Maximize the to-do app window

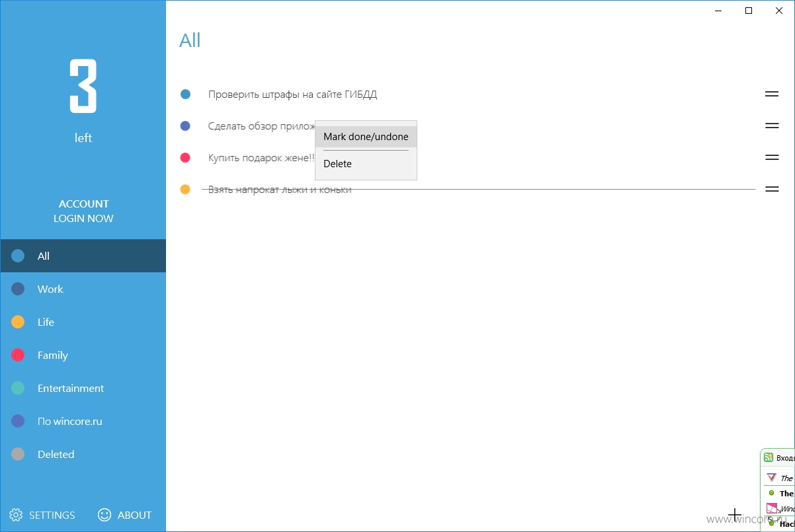[749, 11]
